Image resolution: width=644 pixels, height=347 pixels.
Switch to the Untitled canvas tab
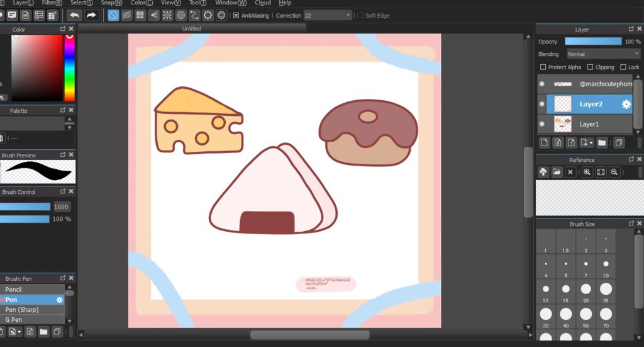(x=192, y=28)
